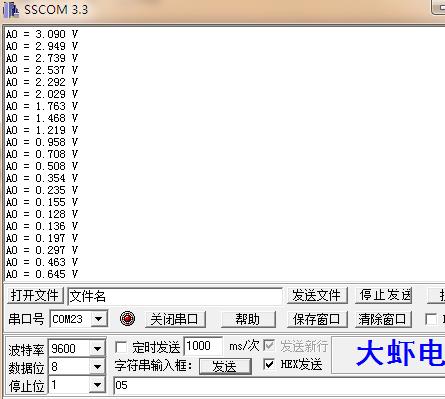Click the 文件名 file name field
The width and height of the screenshot is (445, 399).
175,296
